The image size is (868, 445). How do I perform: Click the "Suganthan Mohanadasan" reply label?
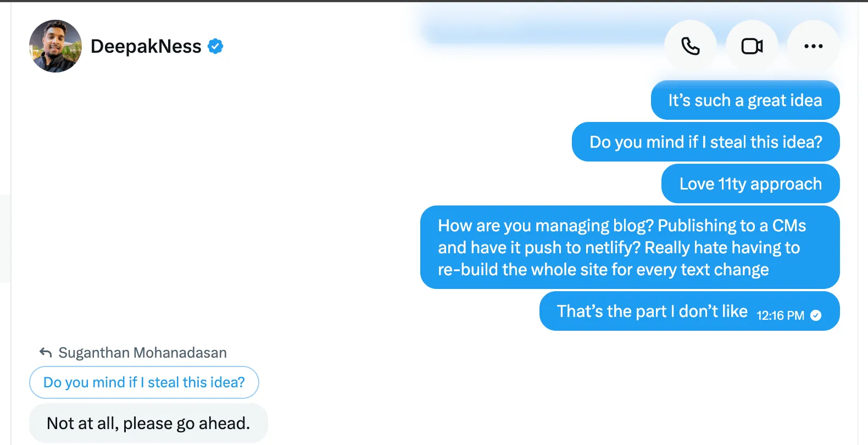[x=142, y=353]
